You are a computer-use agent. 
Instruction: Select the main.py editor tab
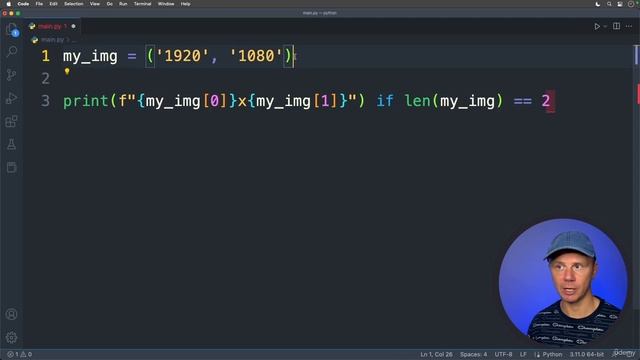[52, 26]
